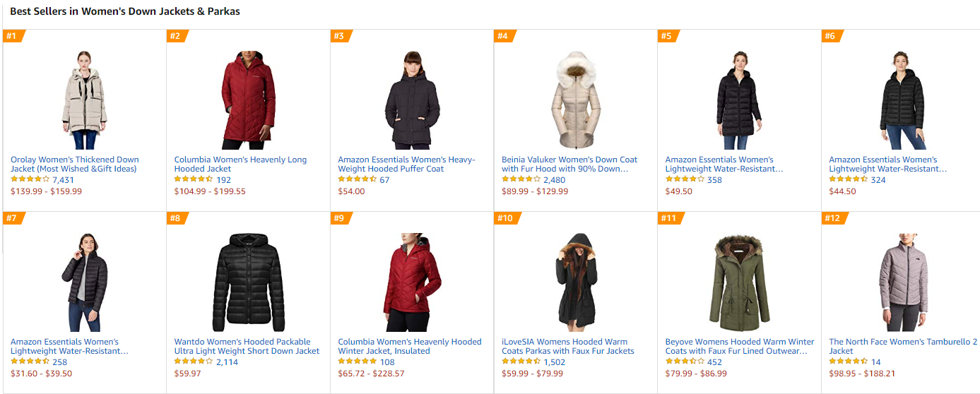
Task: Click the star rating of iLoveSIA parka
Action: [x=521, y=362]
